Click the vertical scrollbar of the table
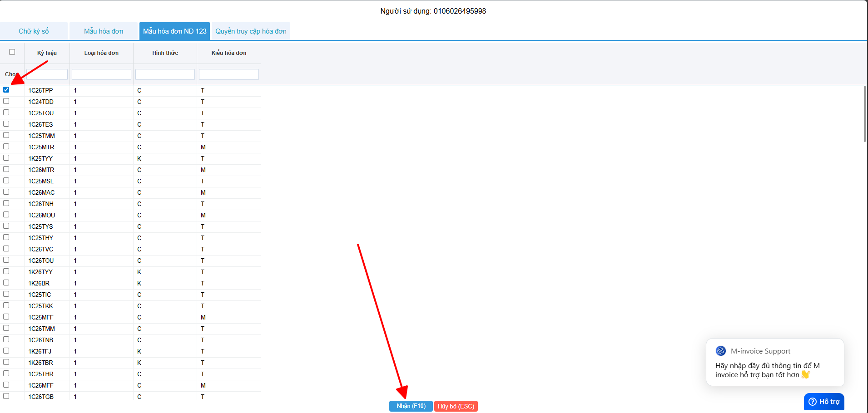The height and width of the screenshot is (413, 868). pos(864,114)
